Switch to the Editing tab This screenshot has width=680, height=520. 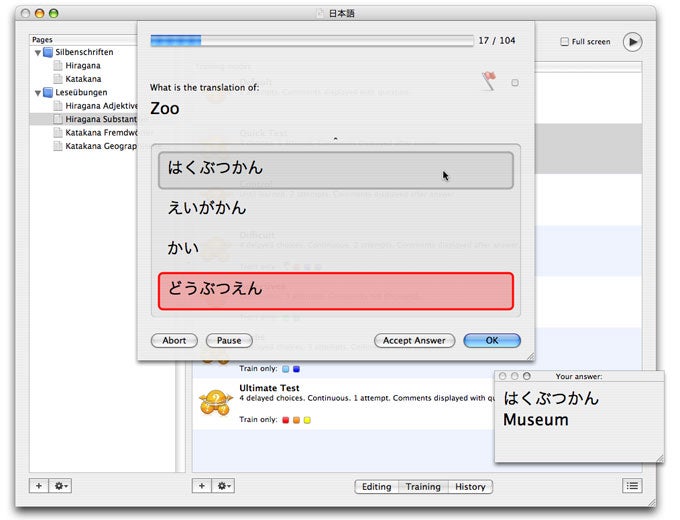[x=376, y=487]
